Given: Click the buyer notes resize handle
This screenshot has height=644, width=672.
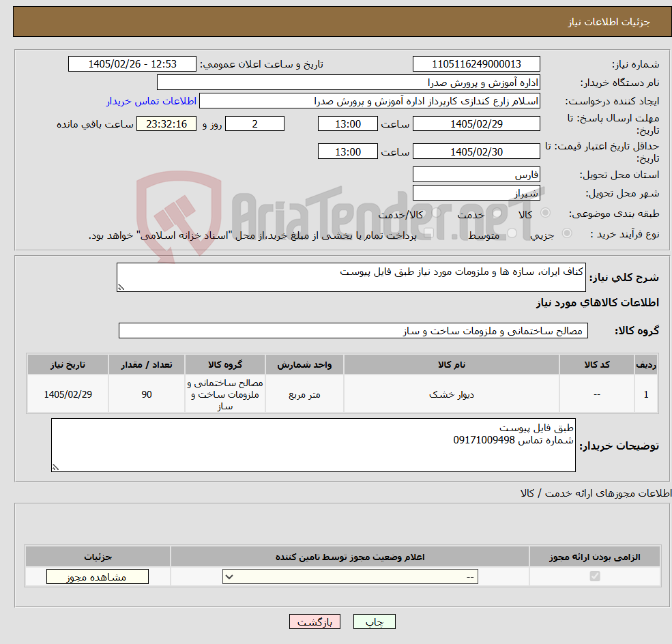Looking at the screenshot, I should click(x=55, y=467).
